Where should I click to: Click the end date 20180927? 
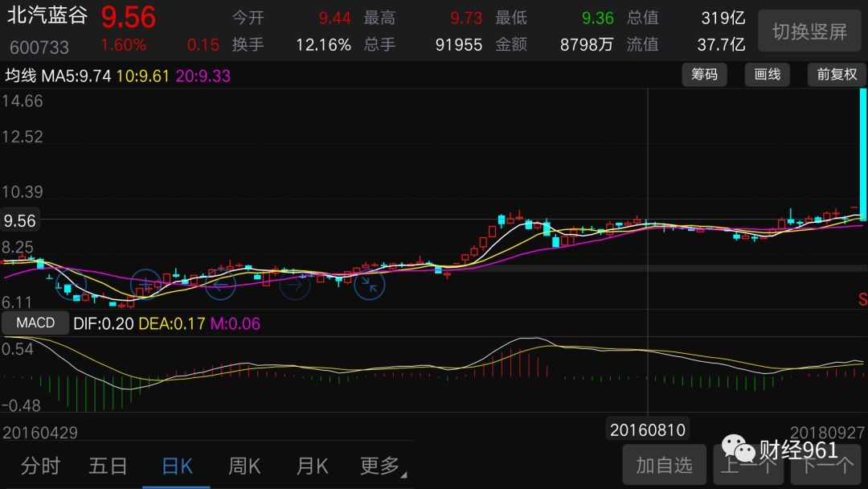coord(827,433)
